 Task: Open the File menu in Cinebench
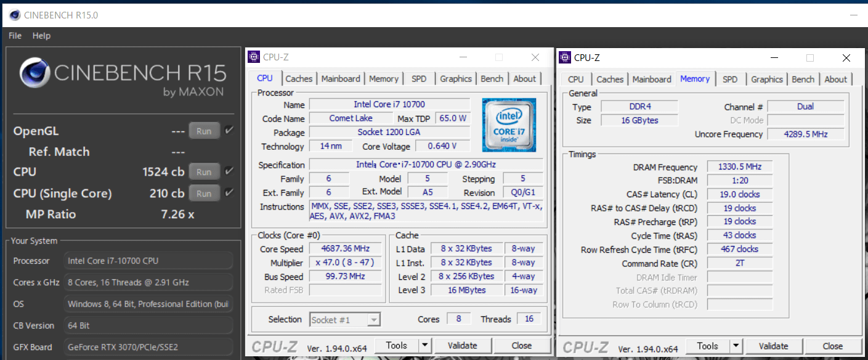pyautogui.click(x=15, y=36)
